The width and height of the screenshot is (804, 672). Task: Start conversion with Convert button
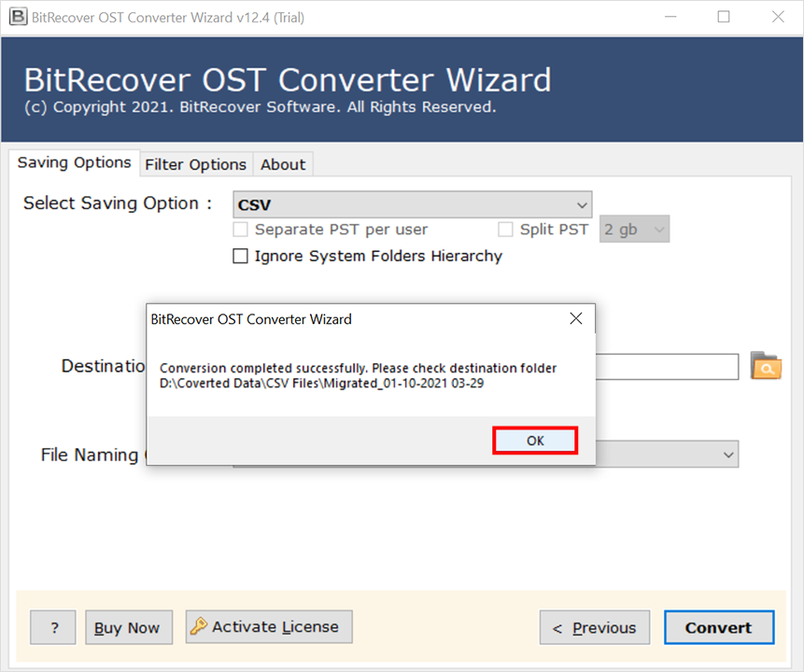point(719,627)
